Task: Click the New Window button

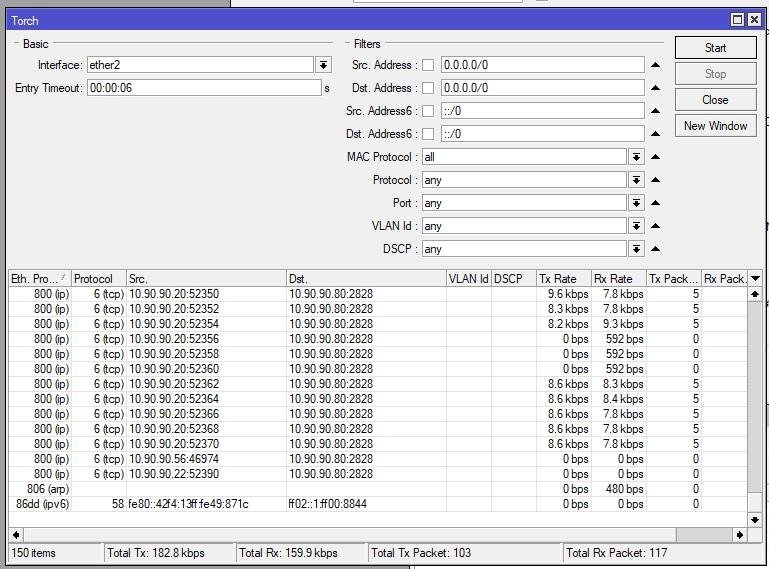Action: click(715, 126)
